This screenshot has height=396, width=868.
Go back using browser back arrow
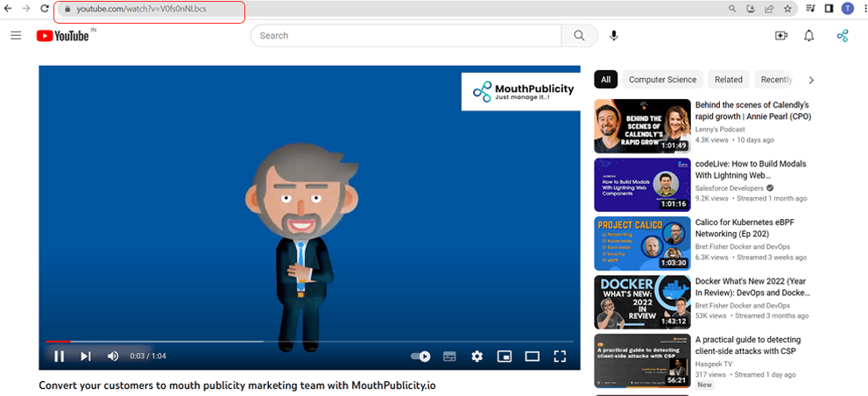(x=8, y=9)
